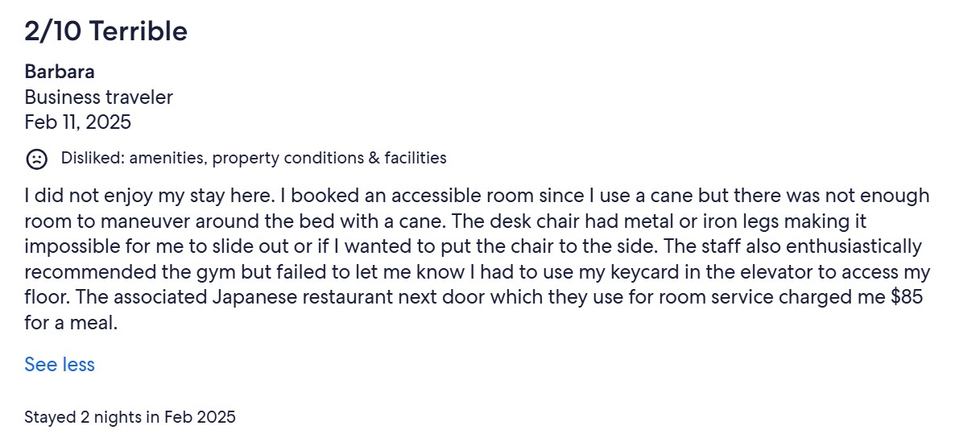Screen dimensions: 980x434
Task: Click the Business traveler label
Action: coord(99,97)
